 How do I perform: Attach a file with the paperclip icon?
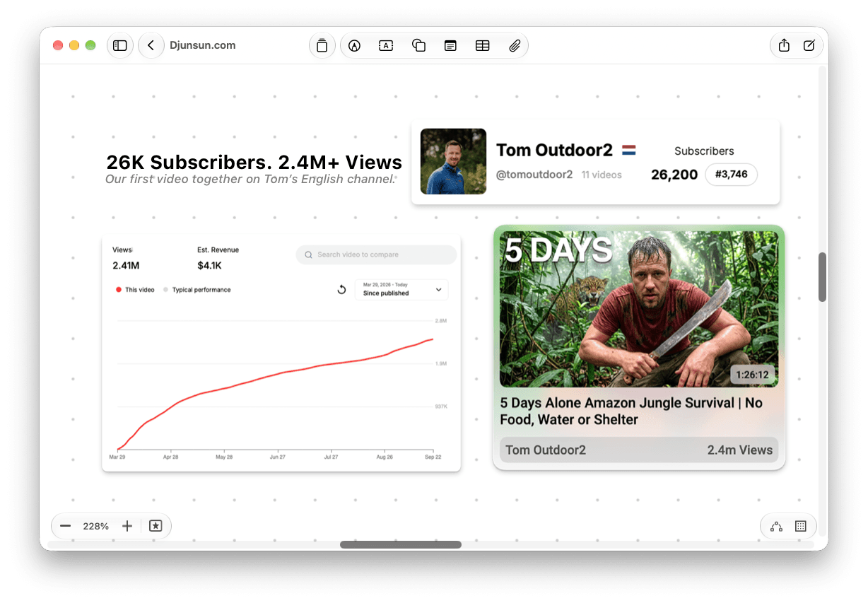pyautogui.click(x=515, y=45)
